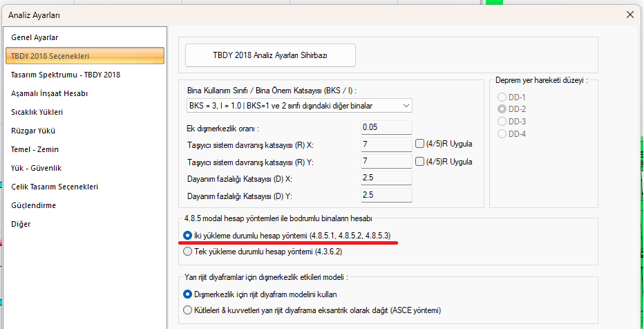Click the Ek dışmerkezlik oranı field

click(x=386, y=127)
